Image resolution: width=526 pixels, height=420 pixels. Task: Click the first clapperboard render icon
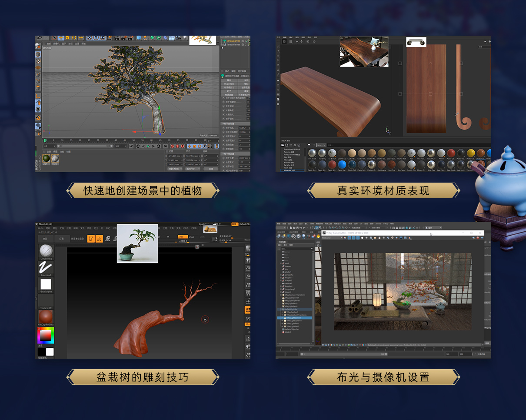[x=117, y=38]
